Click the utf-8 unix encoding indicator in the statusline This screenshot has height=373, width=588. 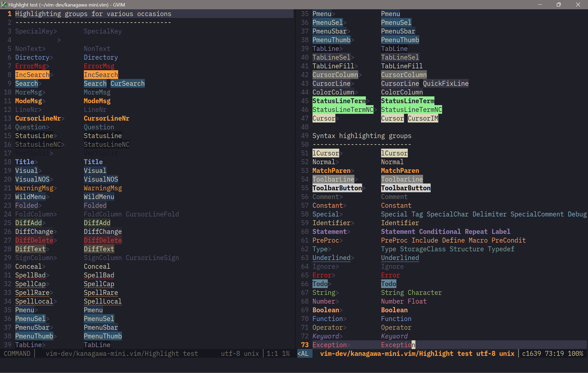pos(240,353)
